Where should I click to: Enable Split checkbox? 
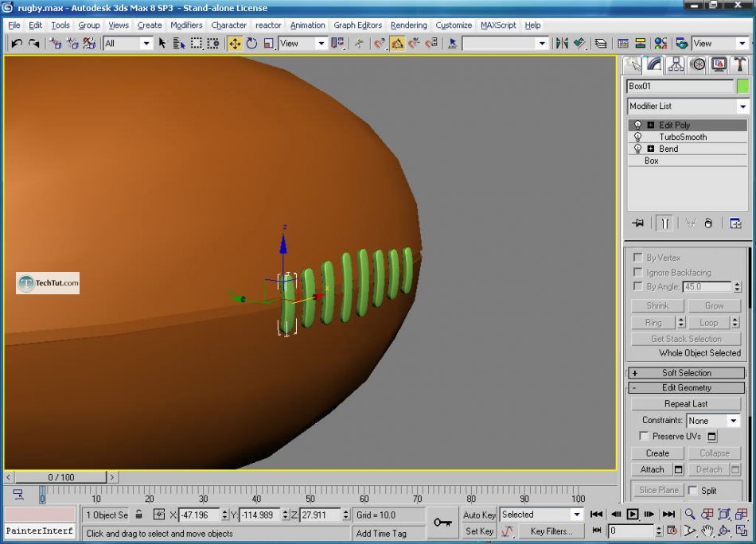click(693, 491)
